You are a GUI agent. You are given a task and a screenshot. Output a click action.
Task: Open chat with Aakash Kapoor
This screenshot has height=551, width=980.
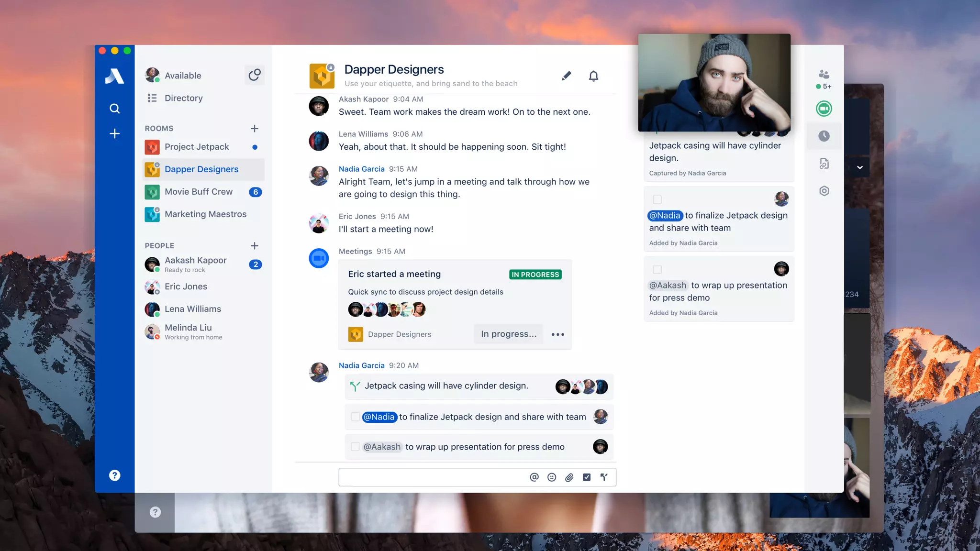203,264
